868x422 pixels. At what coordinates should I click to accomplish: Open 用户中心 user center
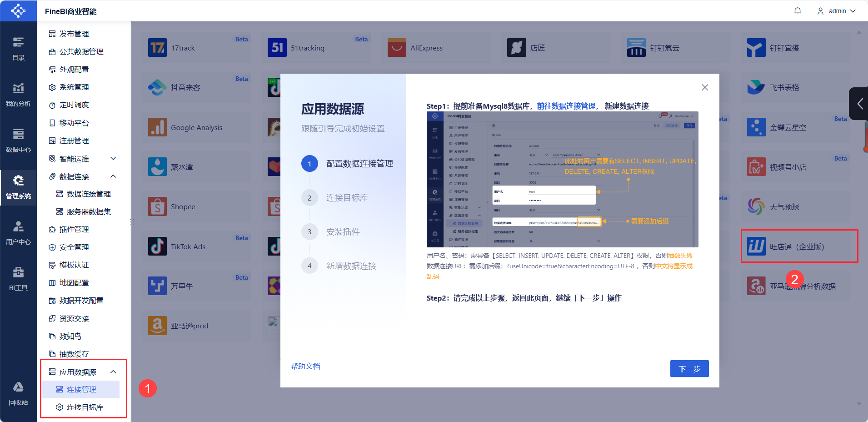pos(18,233)
